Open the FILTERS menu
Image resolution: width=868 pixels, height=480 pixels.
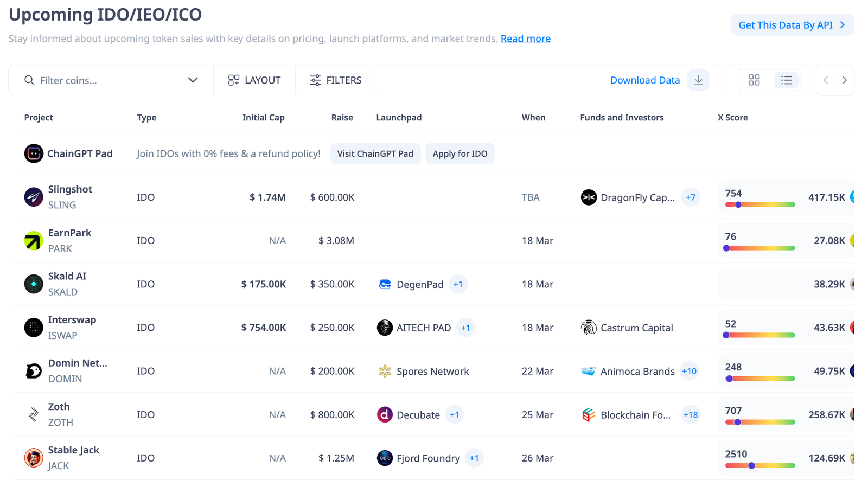click(336, 80)
